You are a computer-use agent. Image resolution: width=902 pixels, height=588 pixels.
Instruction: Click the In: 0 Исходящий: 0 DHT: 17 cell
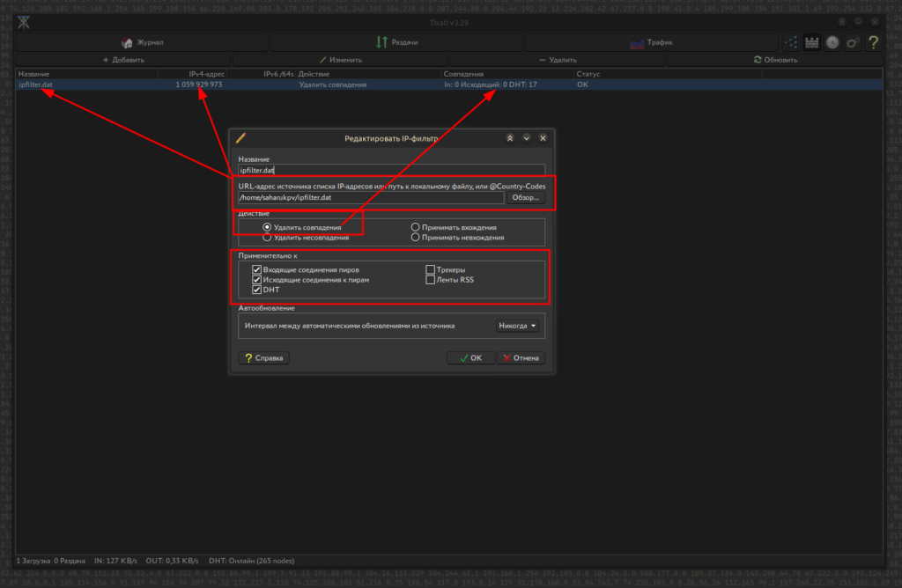pyautogui.click(x=491, y=85)
